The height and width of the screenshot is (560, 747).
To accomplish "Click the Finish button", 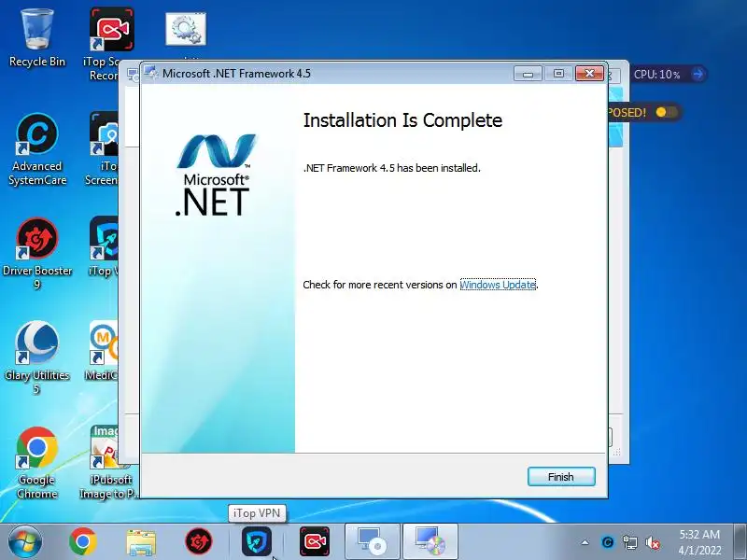I will point(561,477).
